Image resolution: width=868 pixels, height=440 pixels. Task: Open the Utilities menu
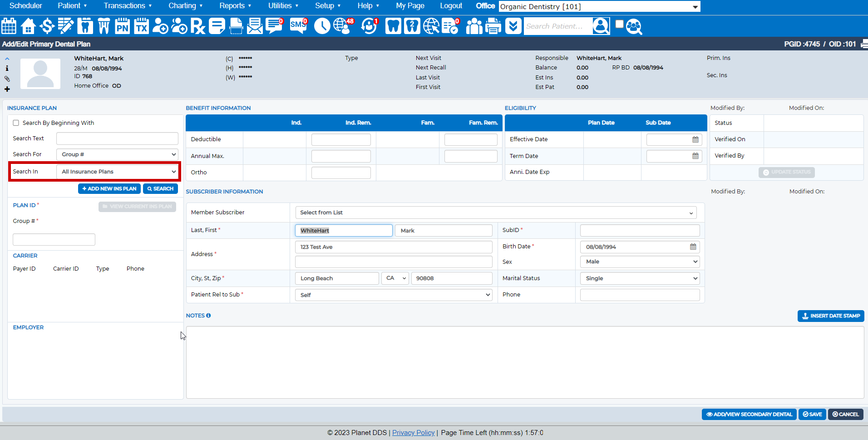tap(283, 6)
